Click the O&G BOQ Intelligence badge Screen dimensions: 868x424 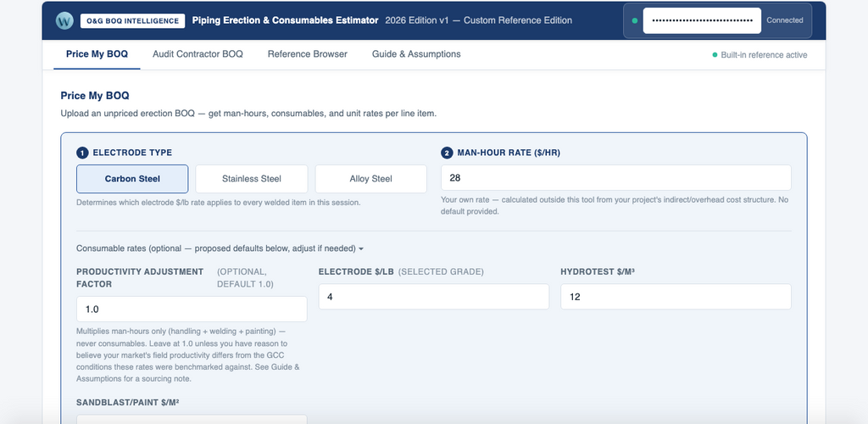click(x=132, y=21)
